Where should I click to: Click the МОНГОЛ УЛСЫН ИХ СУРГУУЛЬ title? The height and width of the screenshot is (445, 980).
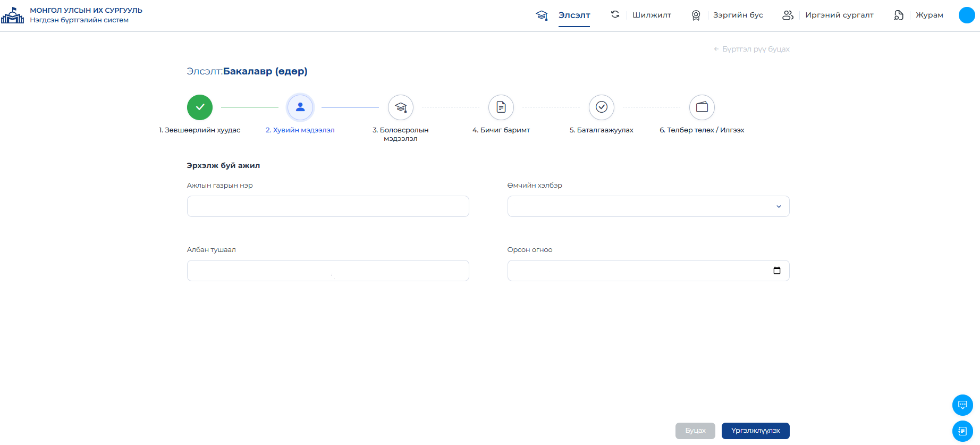click(x=86, y=10)
